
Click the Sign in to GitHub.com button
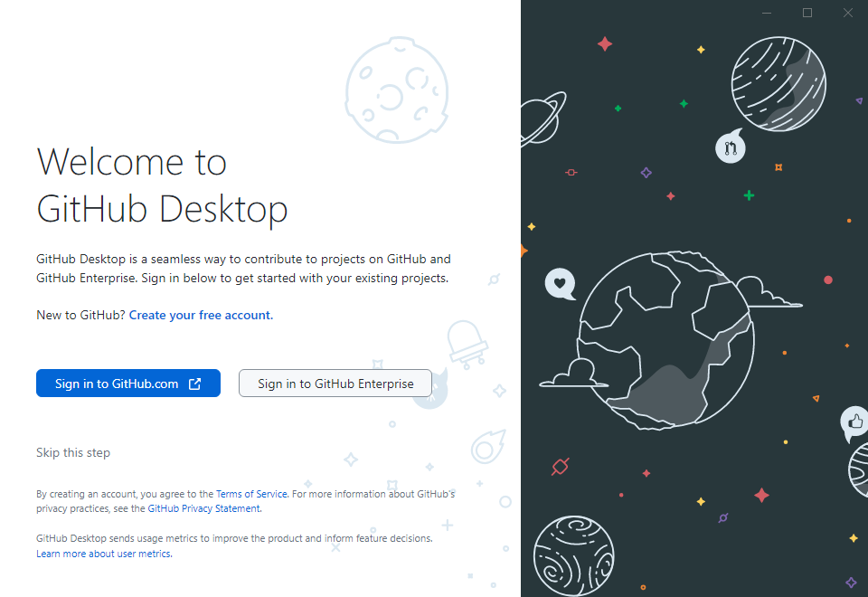pyautogui.click(x=127, y=384)
